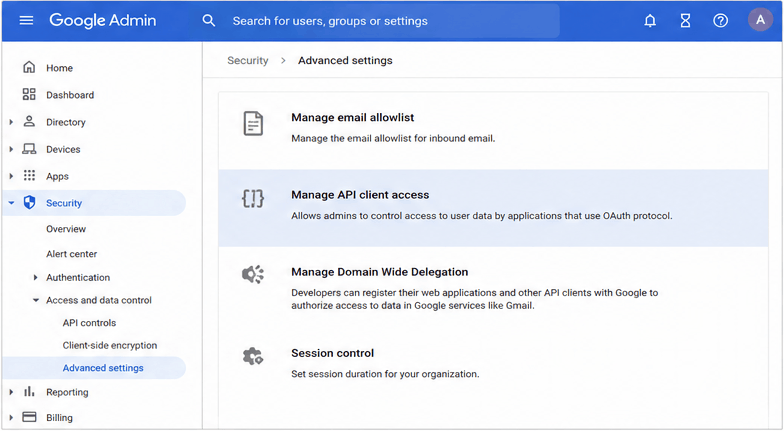Click the Reporting bar-chart icon
784x431 pixels.
(29, 392)
